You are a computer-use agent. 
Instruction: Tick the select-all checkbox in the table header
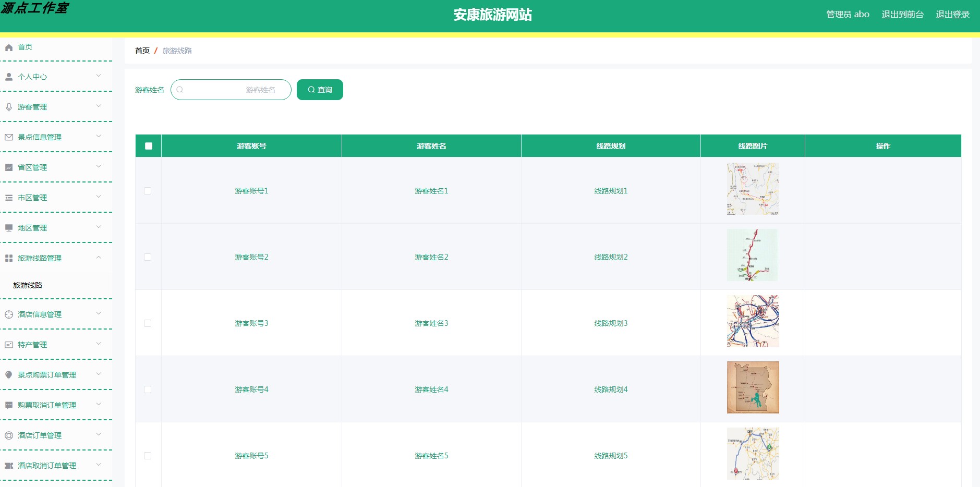pyautogui.click(x=148, y=146)
